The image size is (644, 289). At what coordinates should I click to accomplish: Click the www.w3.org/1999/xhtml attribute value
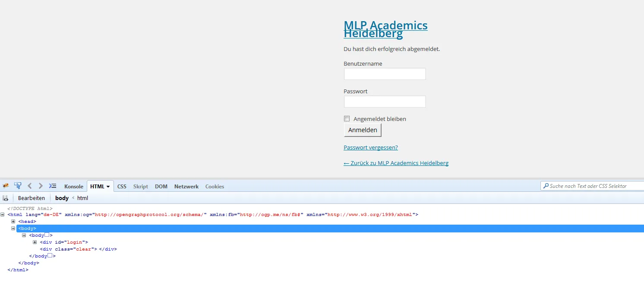click(x=371, y=215)
